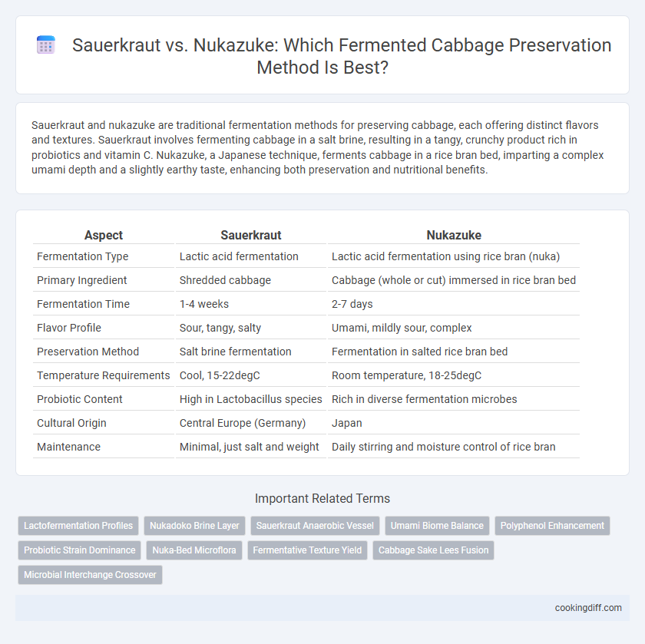This screenshot has height=644, width=645.
Task: Click the Probiotic Content row label
Action: (x=79, y=399)
